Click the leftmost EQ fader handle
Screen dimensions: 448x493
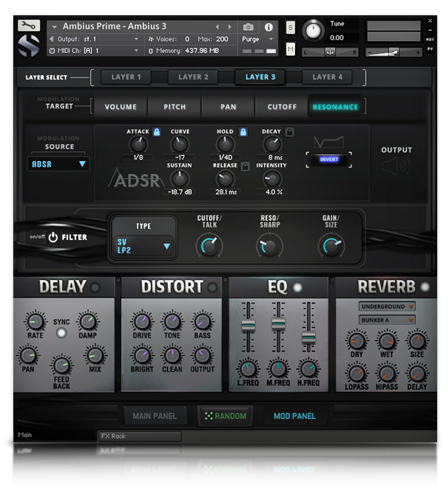(x=248, y=325)
